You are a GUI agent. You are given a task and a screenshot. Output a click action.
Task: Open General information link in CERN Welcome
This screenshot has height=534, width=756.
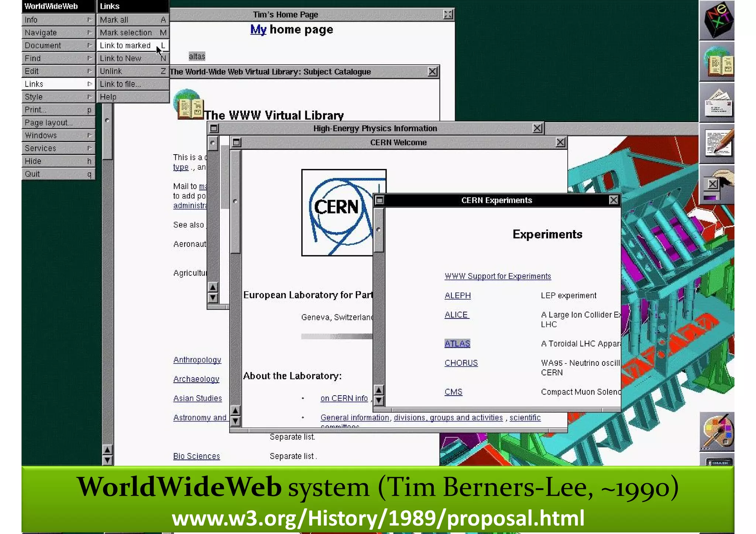pos(355,417)
